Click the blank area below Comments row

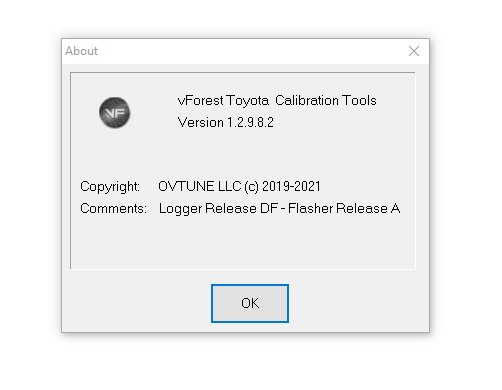pyautogui.click(x=243, y=243)
